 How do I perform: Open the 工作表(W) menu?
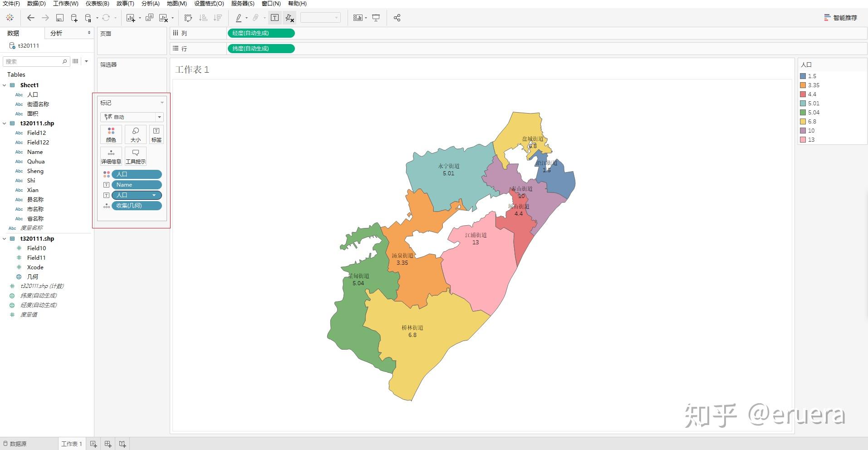pos(66,4)
